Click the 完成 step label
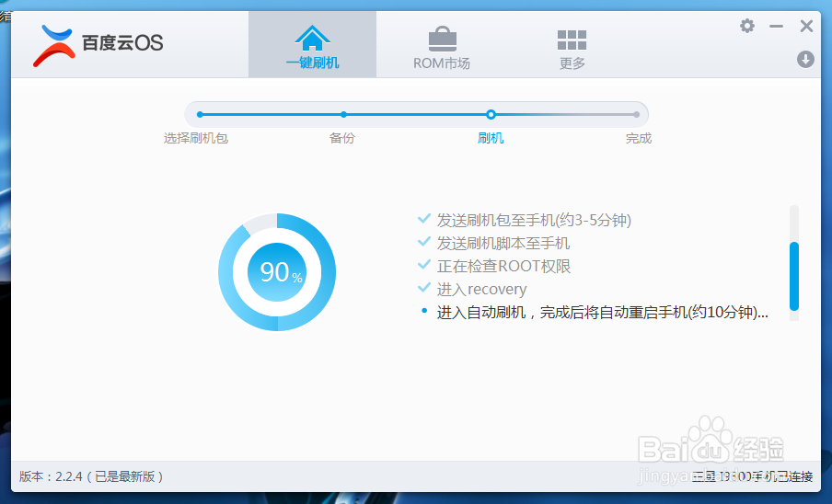The width and height of the screenshot is (832, 504). pyautogui.click(x=639, y=138)
